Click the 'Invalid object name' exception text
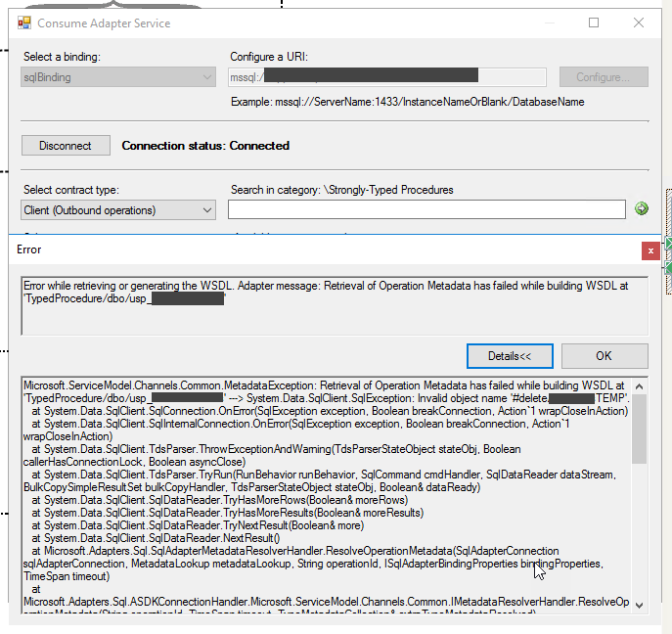Viewport: 672px width, 634px height. 523,398
